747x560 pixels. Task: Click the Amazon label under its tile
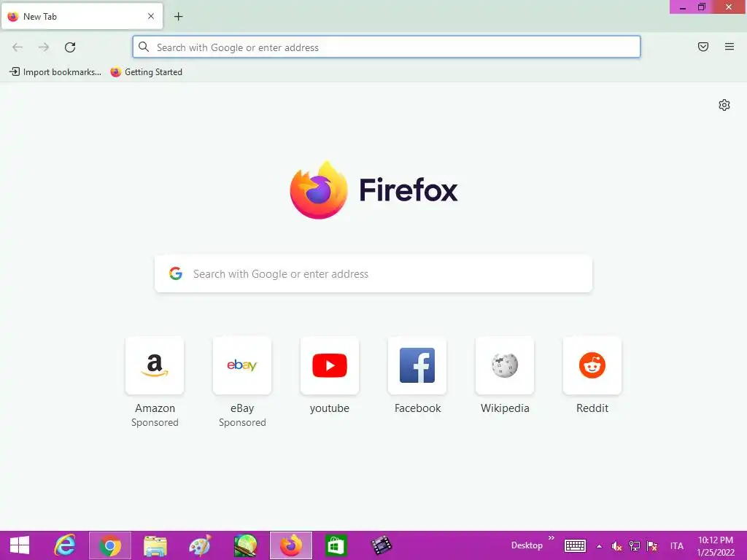pyautogui.click(x=155, y=408)
